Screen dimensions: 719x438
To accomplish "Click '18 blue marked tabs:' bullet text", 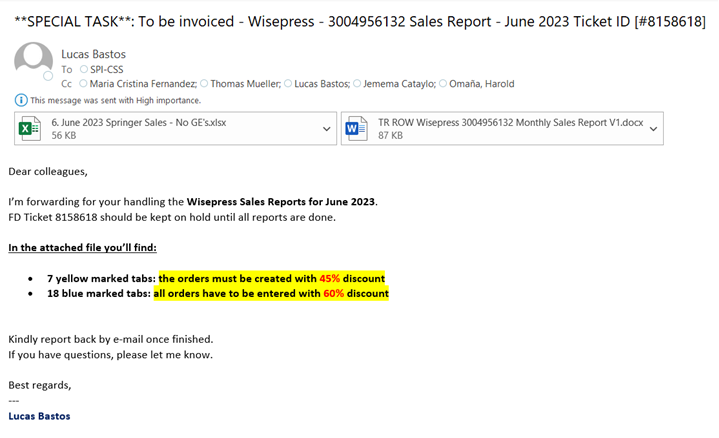I will (x=99, y=294).
